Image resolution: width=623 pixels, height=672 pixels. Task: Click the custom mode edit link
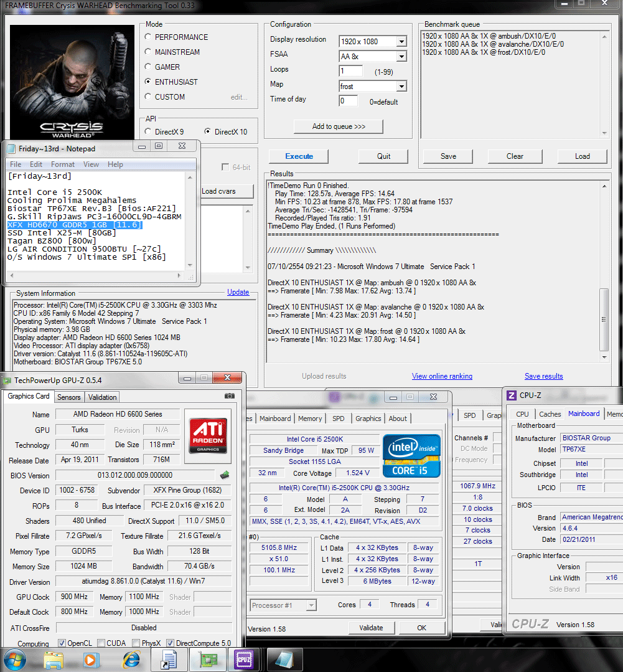pyautogui.click(x=239, y=97)
